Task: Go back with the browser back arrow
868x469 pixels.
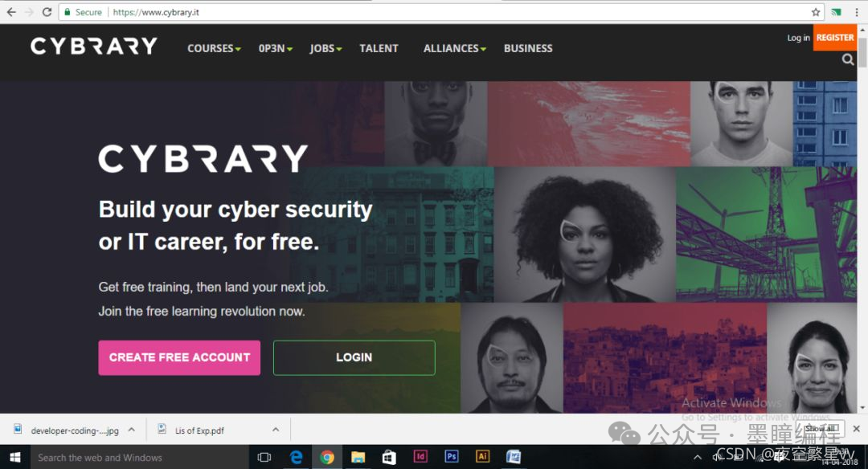Action: (x=11, y=11)
